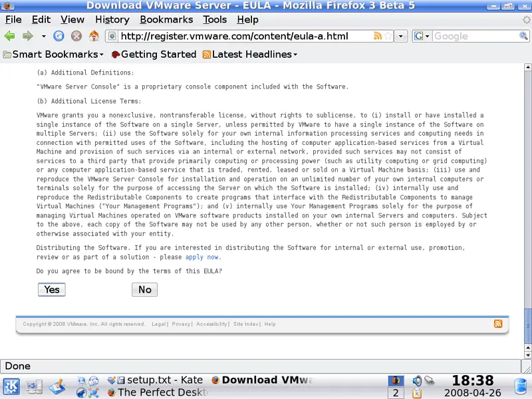Screen dimensions: 532x399
Task: Click the computer icon next to the K menu
Action: click(x=35, y=387)
